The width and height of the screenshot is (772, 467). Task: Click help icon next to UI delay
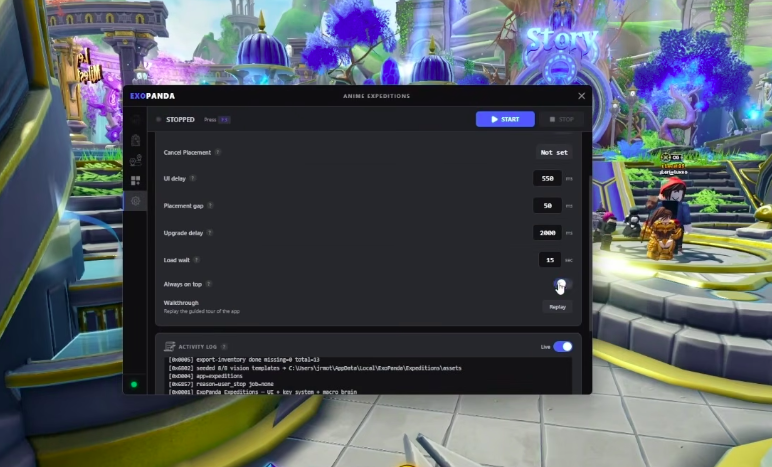(x=193, y=178)
